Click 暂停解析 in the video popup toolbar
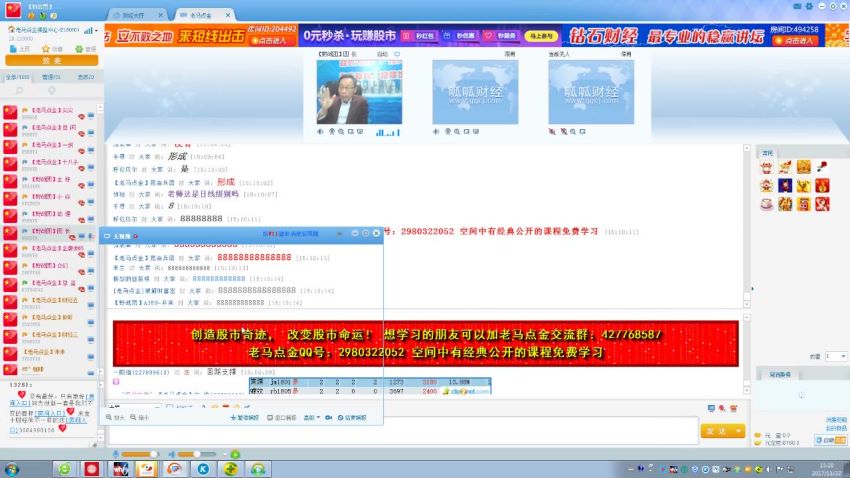This screenshot has width=850, height=478. coord(244,417)
